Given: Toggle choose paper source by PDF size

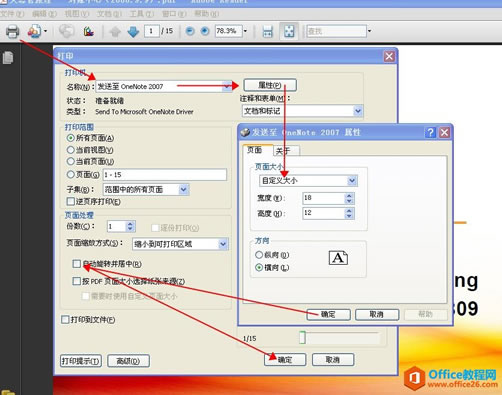Looking at the screenshot, I should click(x=76, y=281).
